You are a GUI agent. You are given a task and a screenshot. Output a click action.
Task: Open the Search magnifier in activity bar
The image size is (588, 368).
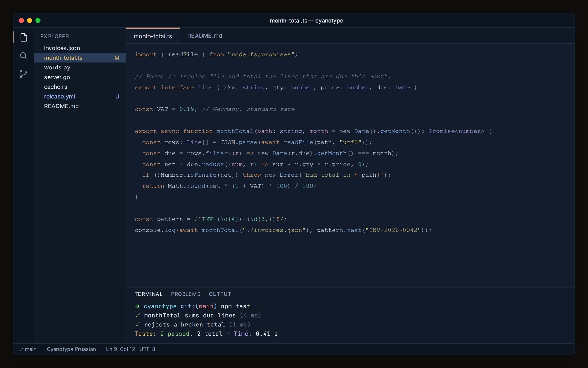24,56
